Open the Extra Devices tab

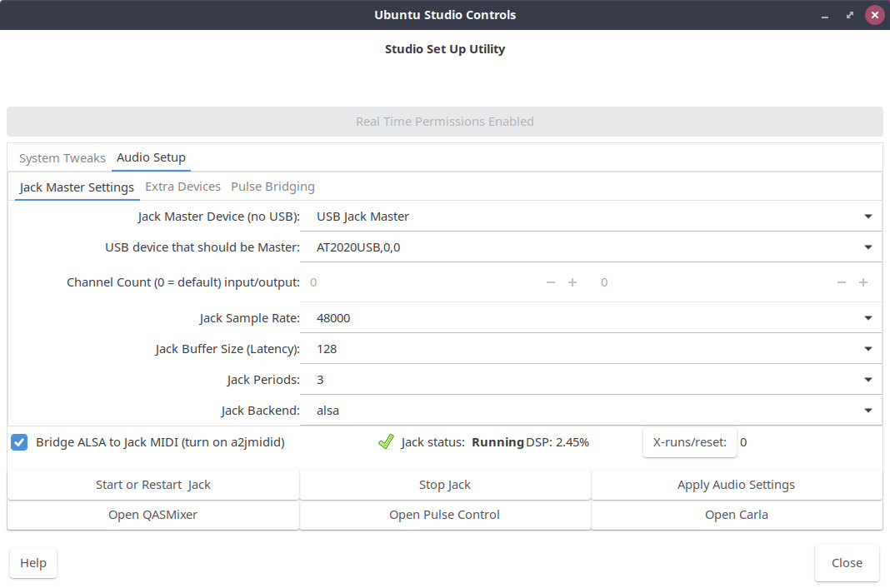coord(182,187)
